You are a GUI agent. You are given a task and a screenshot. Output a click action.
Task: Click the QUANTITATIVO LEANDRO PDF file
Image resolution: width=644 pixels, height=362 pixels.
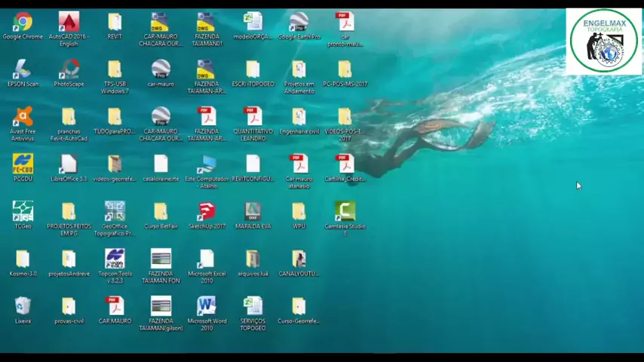(253, 117)
